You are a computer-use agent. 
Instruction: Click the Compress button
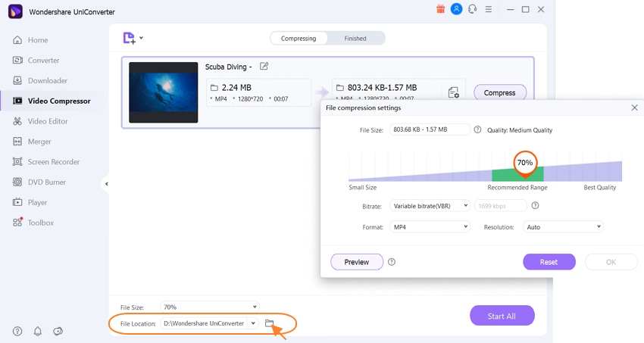(x=499, y=92)
